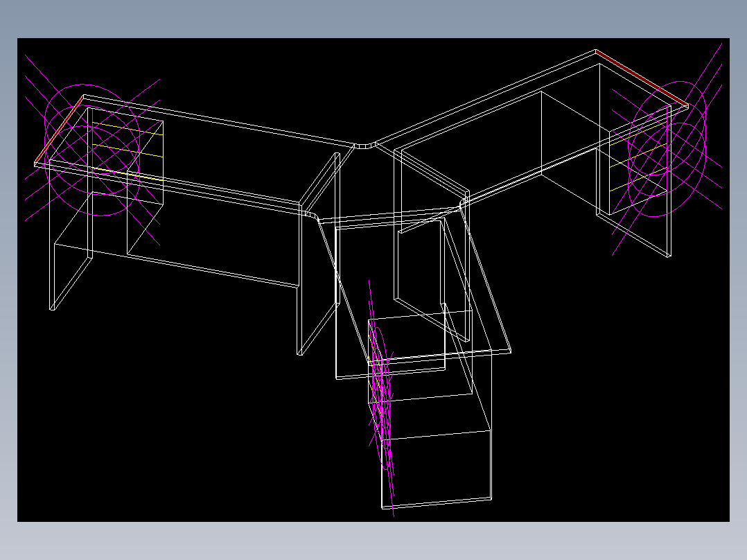Select the dark red edge on right desk
747x560 pixels.
pyautogui.click(x=642, y=78)
